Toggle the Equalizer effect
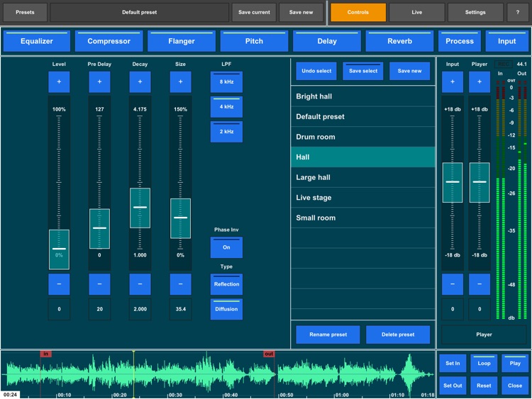532x399 pixels. pos(37,41)
